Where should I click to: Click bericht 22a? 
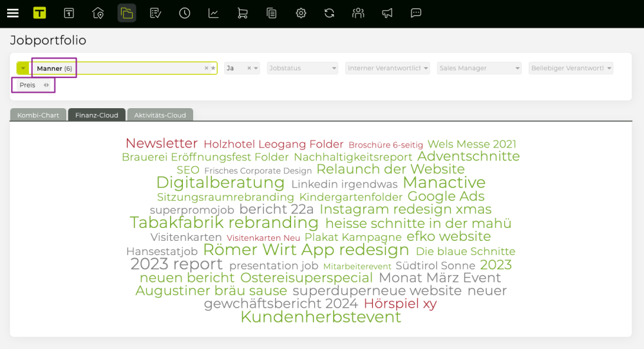[276, 209]
